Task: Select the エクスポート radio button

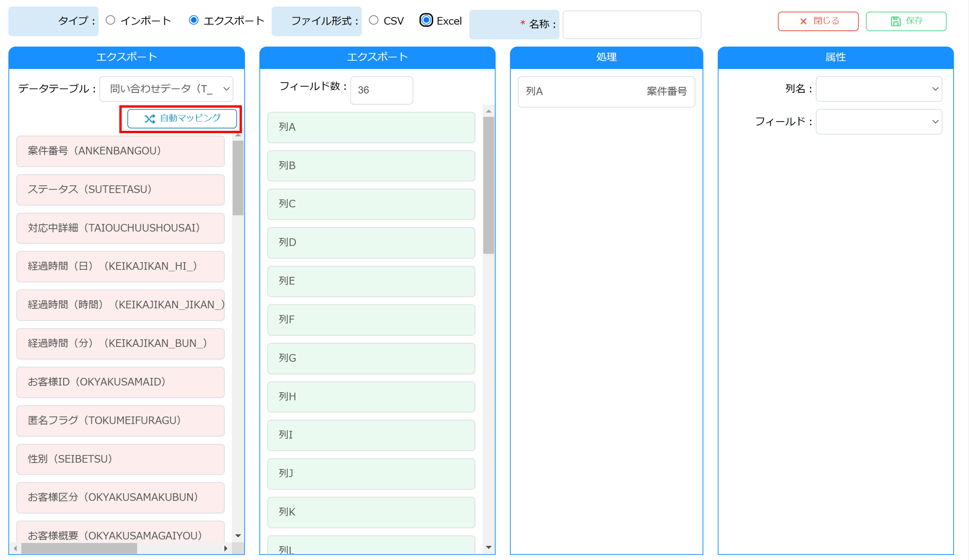Action: (x=194, y=20)
